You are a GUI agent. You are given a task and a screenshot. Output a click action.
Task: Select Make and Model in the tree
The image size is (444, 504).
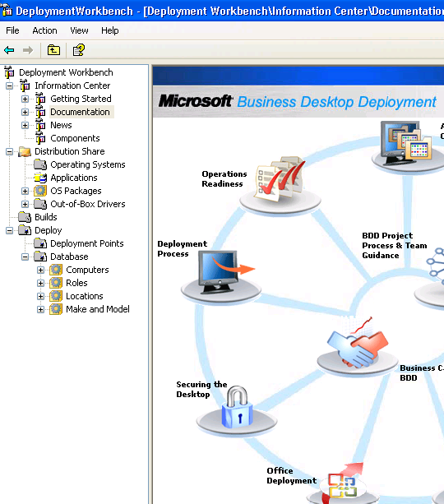[98, 309]
